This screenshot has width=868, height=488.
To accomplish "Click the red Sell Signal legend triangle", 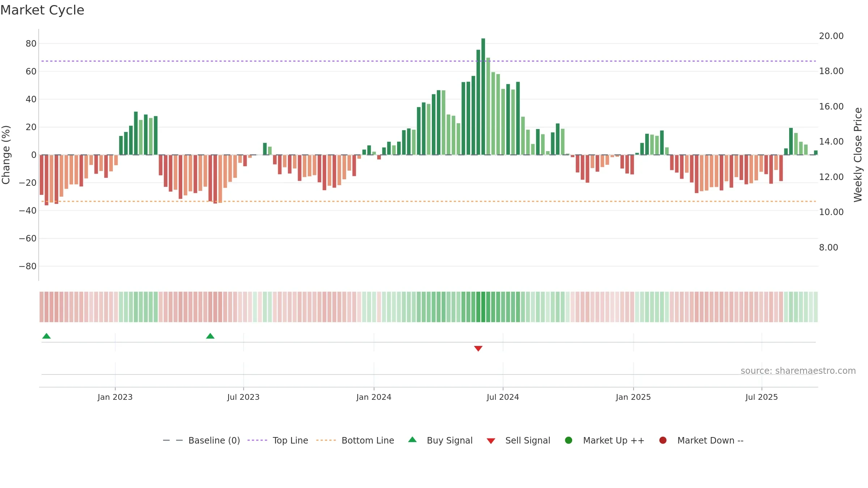I will click(x=491, y=441).
